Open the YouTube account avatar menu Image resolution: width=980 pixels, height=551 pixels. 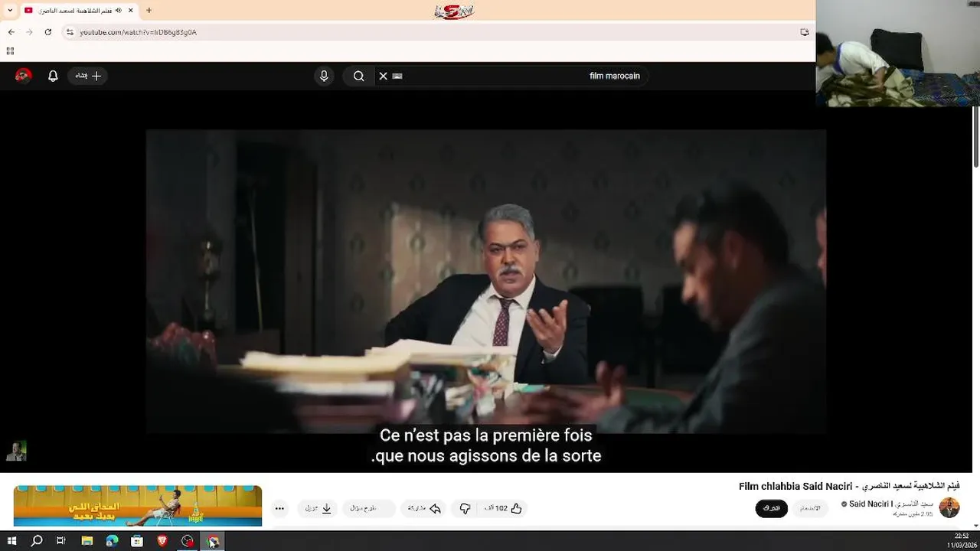24,76
